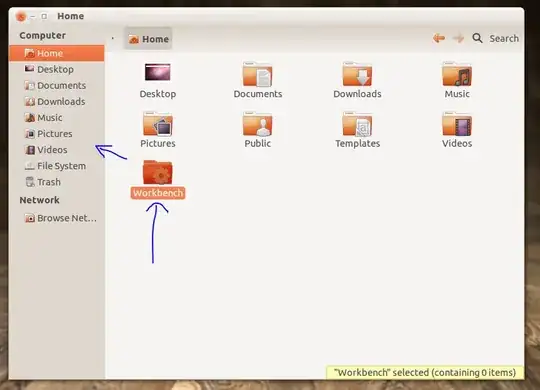Click the back navigation arrow

click(439, 38)
